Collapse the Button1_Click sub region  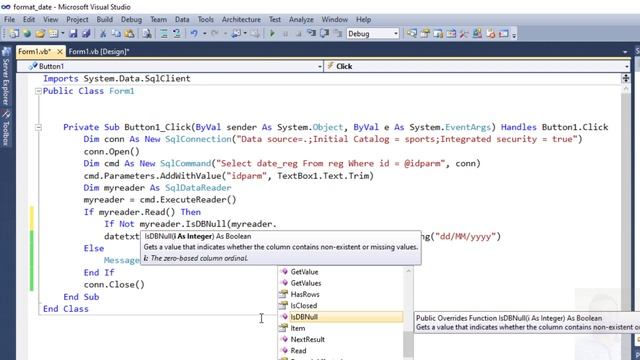tap(38, 127)
